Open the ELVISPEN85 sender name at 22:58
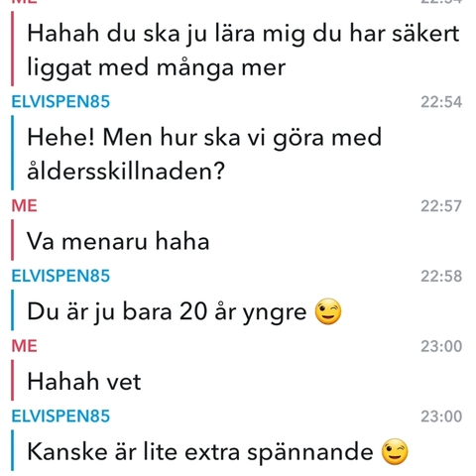476x476 pixels. tap(60, 276)
